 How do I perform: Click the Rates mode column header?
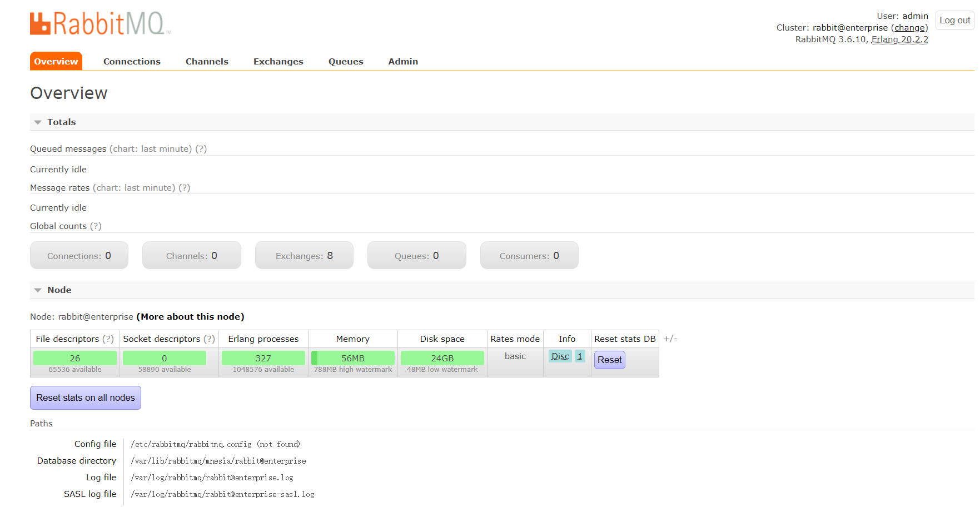click(515, 339)
